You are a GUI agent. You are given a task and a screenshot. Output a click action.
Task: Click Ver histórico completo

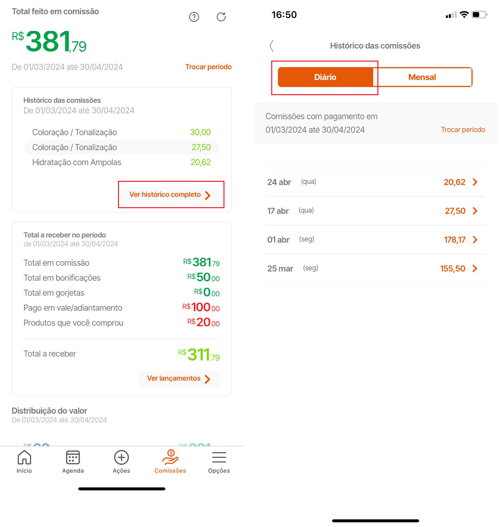click(170, 195)
